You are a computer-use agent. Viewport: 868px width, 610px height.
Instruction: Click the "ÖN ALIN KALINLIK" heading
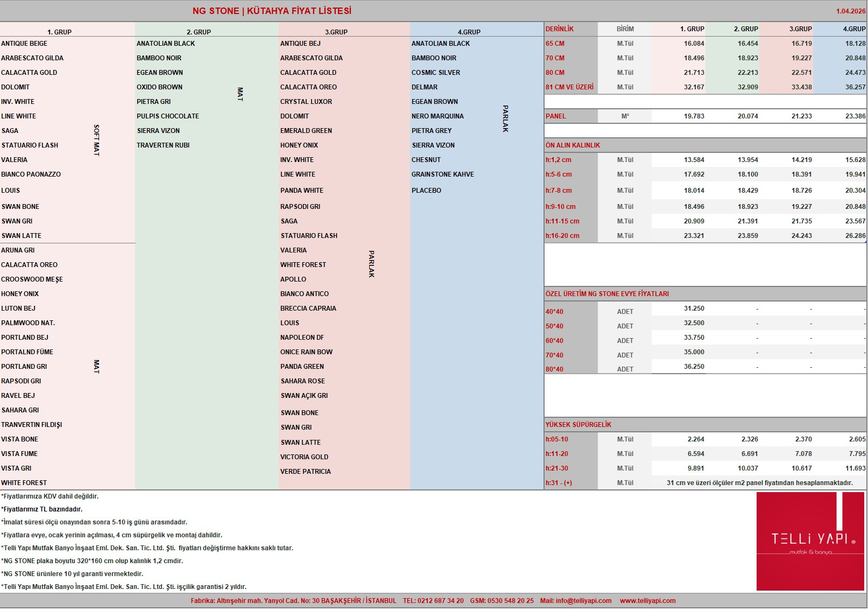point(573,145)
